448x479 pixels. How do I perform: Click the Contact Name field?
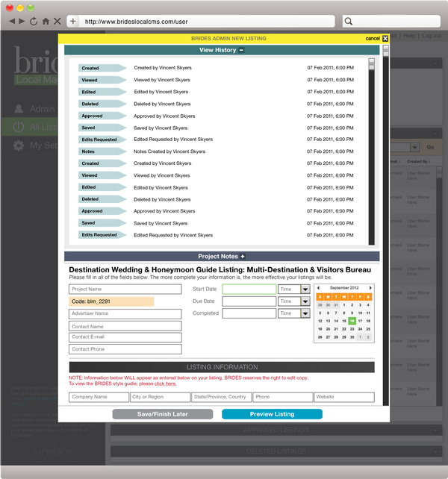point(125,326)
